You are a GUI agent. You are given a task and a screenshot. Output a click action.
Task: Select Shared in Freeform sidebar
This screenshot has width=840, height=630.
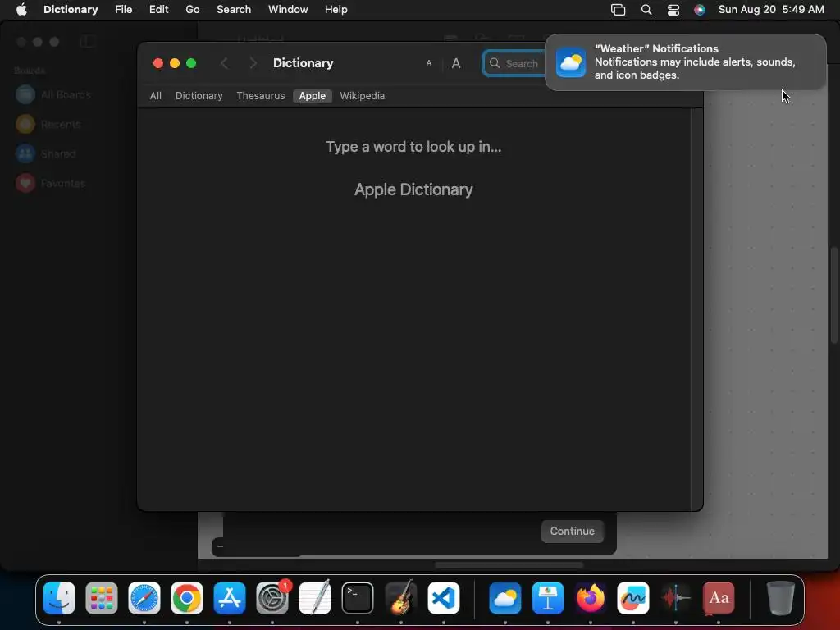(x=46, y=153)
